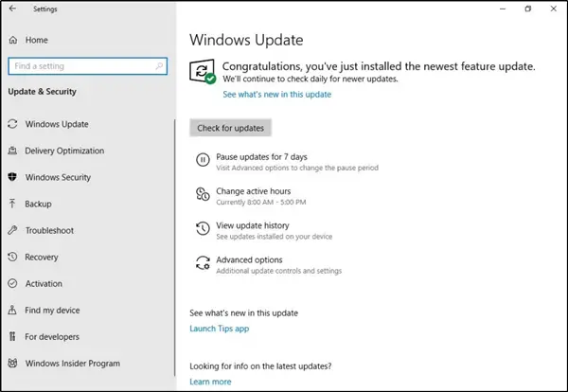Click the 'Update & Security' sidebar heading
Screen dimensions: 568x392
pos(42,91)
